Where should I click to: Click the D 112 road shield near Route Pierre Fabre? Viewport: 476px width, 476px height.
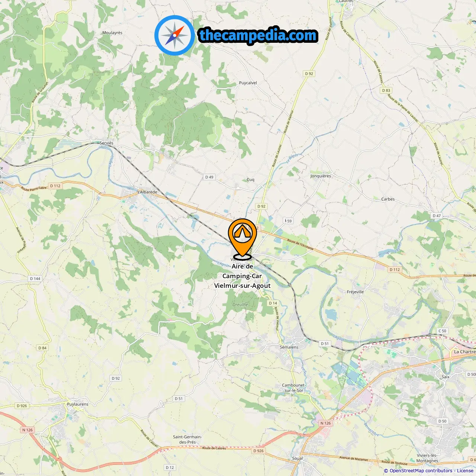(55, 186)
